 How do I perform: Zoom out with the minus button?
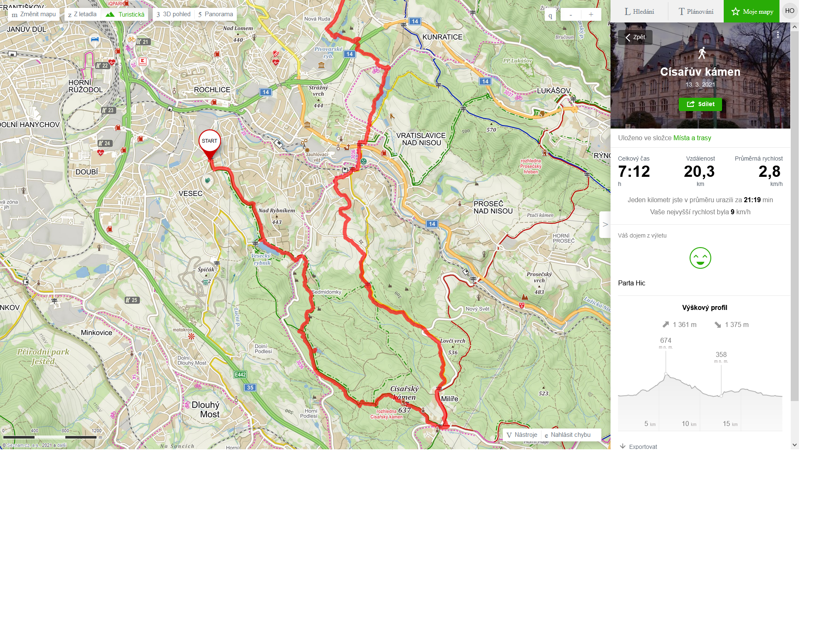[x=571, y=15]
